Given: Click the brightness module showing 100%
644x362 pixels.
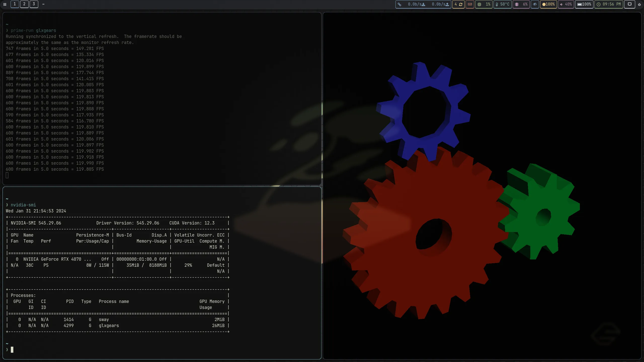Looking at the screenshot, I should [x=548, y=4].
